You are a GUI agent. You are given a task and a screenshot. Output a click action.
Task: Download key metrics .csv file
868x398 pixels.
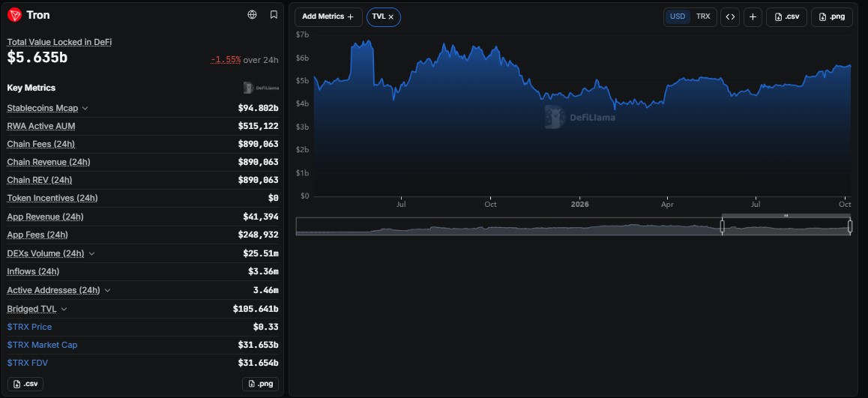click(25, 385)
